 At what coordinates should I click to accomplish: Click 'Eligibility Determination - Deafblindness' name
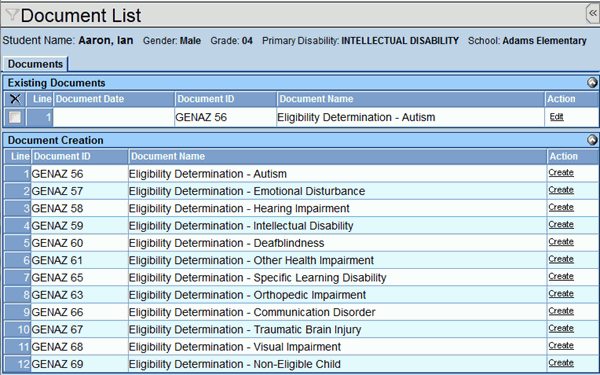click(227, 243)
